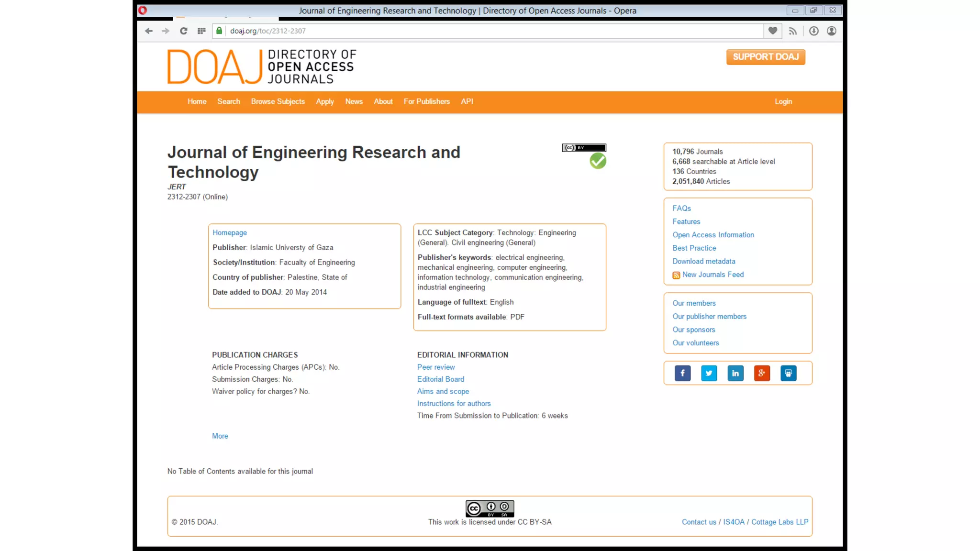
Task: Click the RSS feed icon in address bar
Action: 793,31
